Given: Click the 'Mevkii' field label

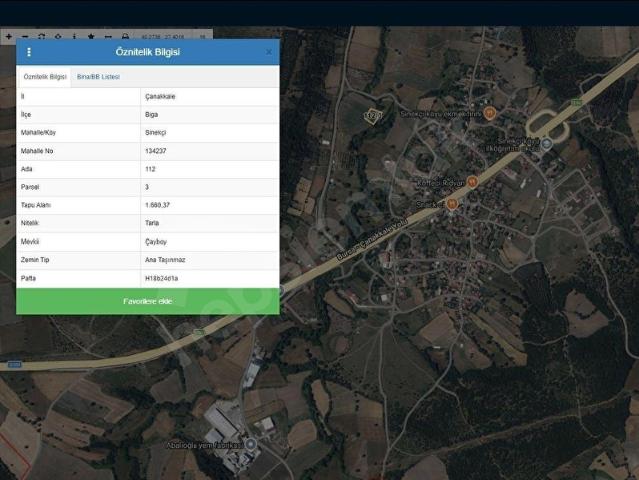Looking at the screenshot, I should tap(30, 242).
